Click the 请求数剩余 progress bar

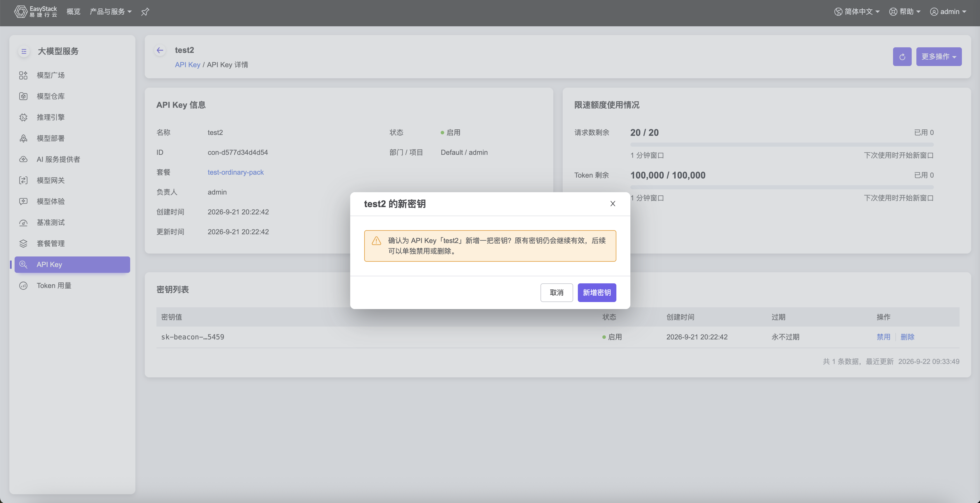(782, 145)
